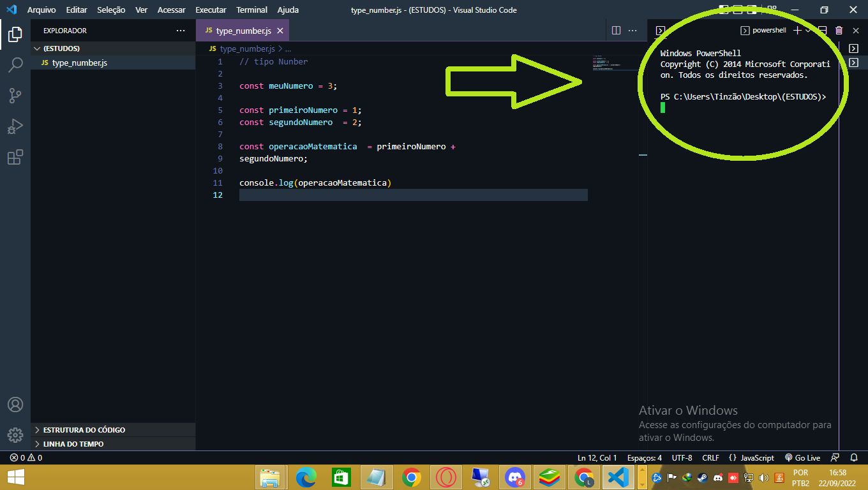Open the Editar menu
The width and height of the screenshot is (868, 490).
pos(77,10)
